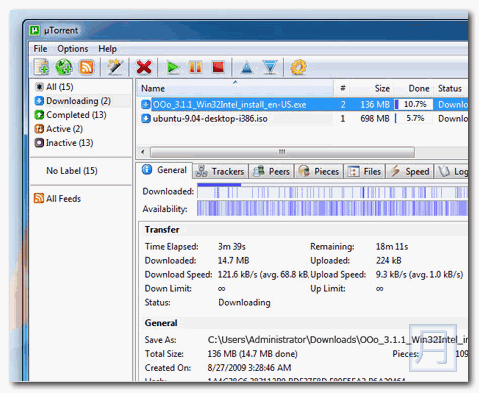The image size is (479, 393).
Task: Open Preferences gear icon
Action: [x=298, y=68]
